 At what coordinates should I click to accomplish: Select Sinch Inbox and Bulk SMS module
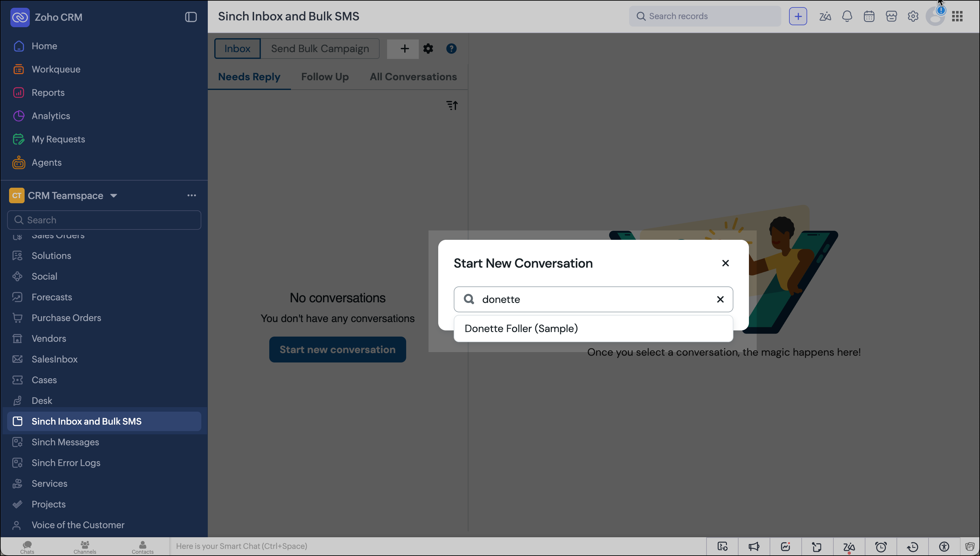coord(104,422)
